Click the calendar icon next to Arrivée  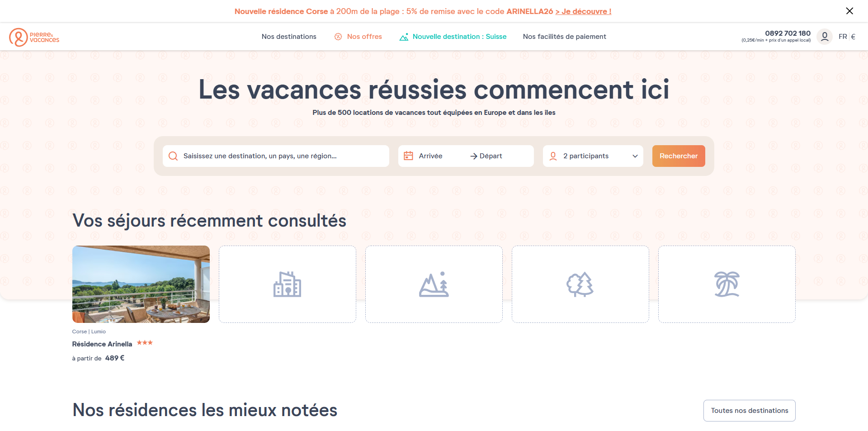408,156
